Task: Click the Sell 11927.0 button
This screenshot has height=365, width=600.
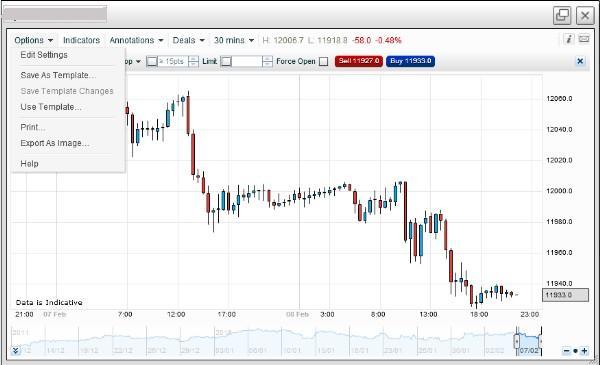Action: point(359,61)
